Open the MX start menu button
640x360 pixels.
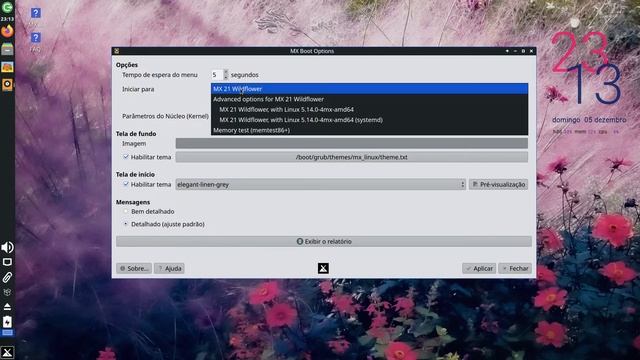click(x=7, y=352)
